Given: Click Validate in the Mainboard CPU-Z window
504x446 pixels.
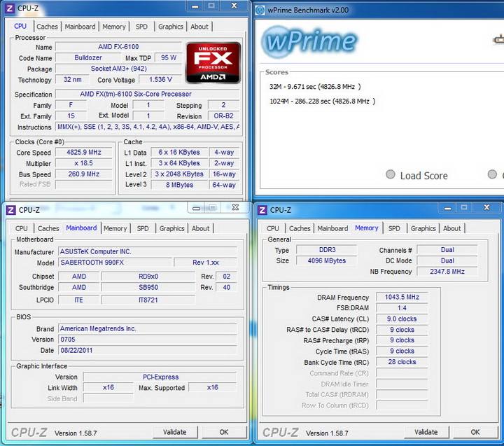Looking at the screenshot, I should click(174, 432).
